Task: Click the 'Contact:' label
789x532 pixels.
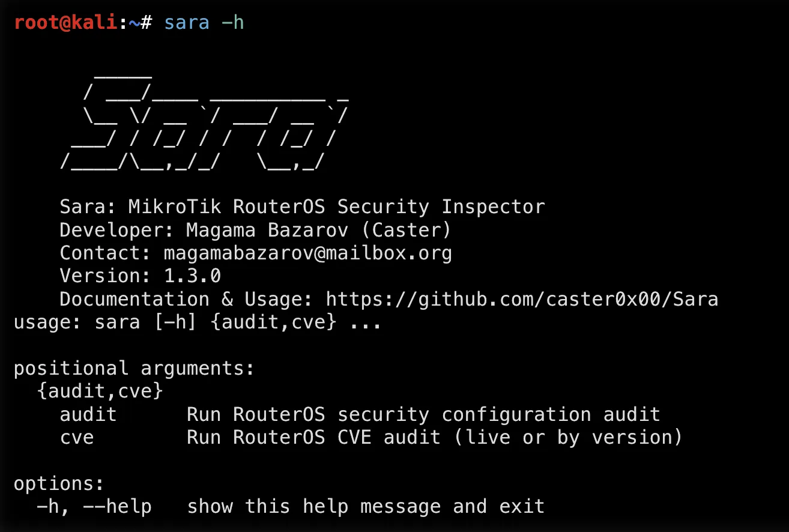Action: pos(106,253)
